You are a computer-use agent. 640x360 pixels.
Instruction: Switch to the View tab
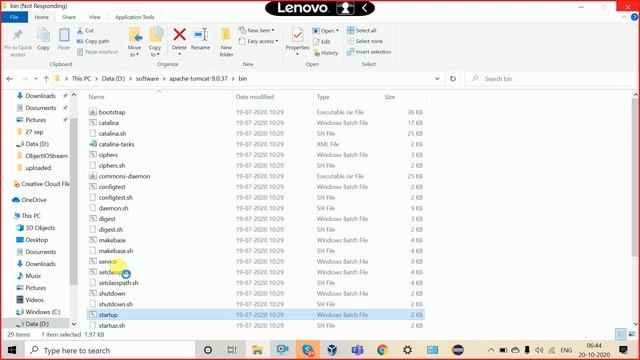pos(95,17)
